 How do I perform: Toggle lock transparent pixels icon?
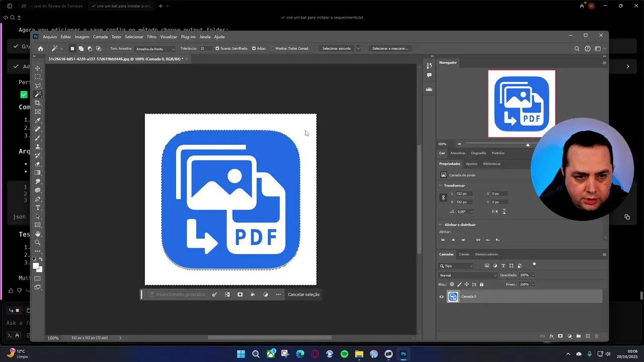click(452, 284)
